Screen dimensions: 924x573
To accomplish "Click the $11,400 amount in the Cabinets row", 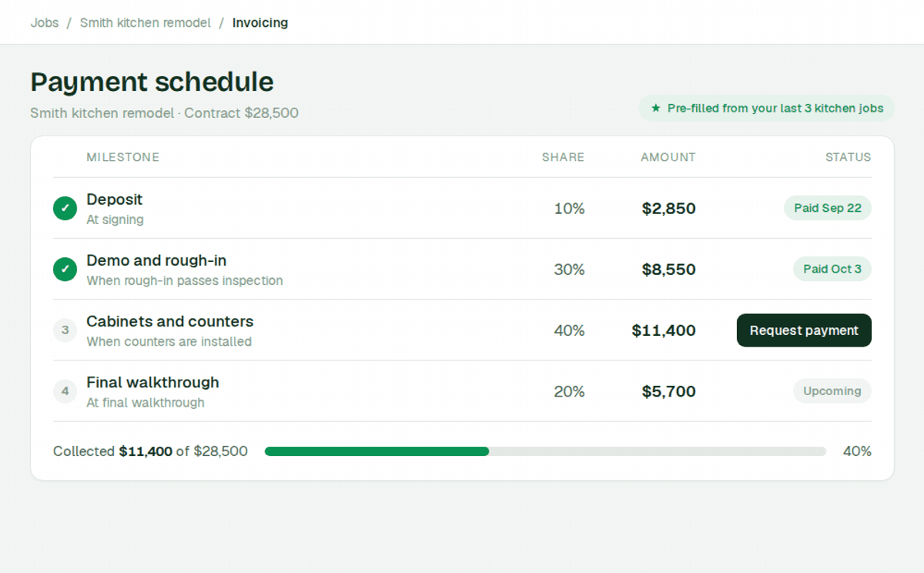I will click(x=664, y=330).
